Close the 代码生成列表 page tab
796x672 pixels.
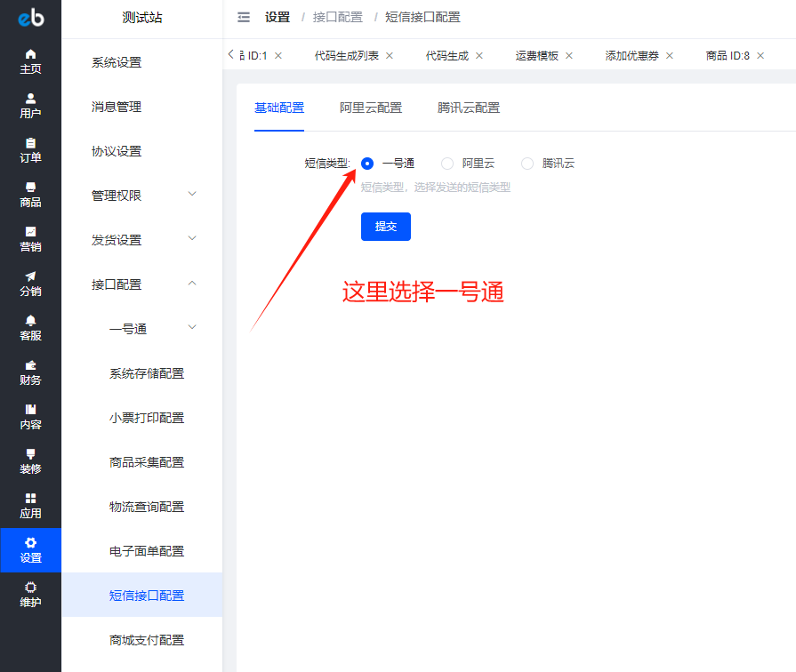pyautogui.click(x=390, y=55)
